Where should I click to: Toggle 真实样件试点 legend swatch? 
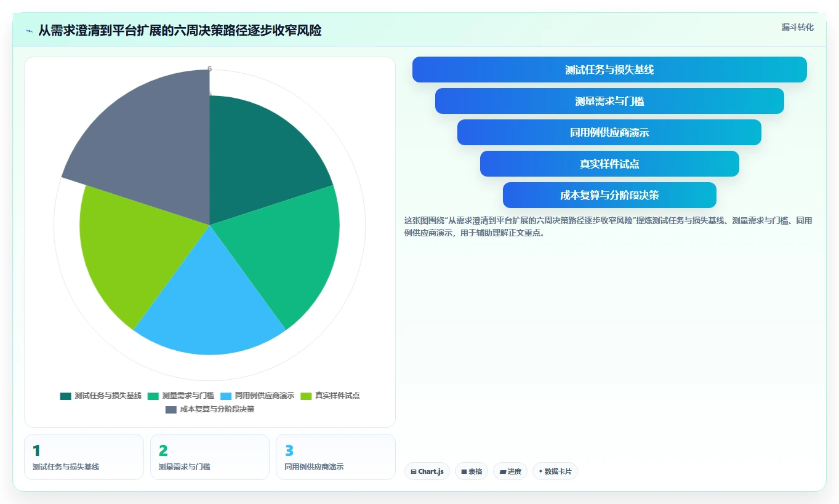pyautogui.click(x=307, y=396)
